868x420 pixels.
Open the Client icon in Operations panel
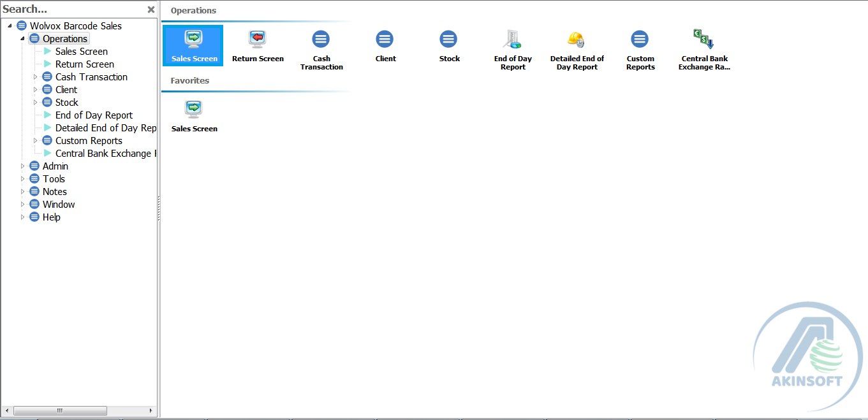pos(385,46)
